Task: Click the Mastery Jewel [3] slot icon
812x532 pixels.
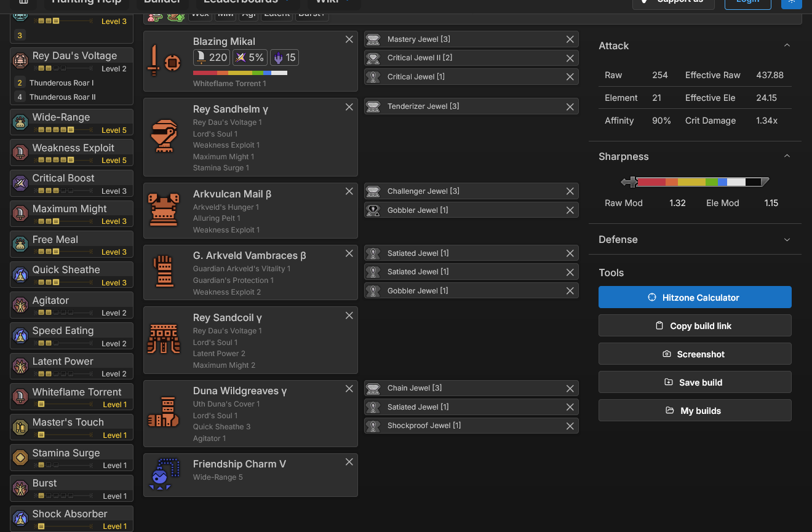Action: click(x=373, y=39)
